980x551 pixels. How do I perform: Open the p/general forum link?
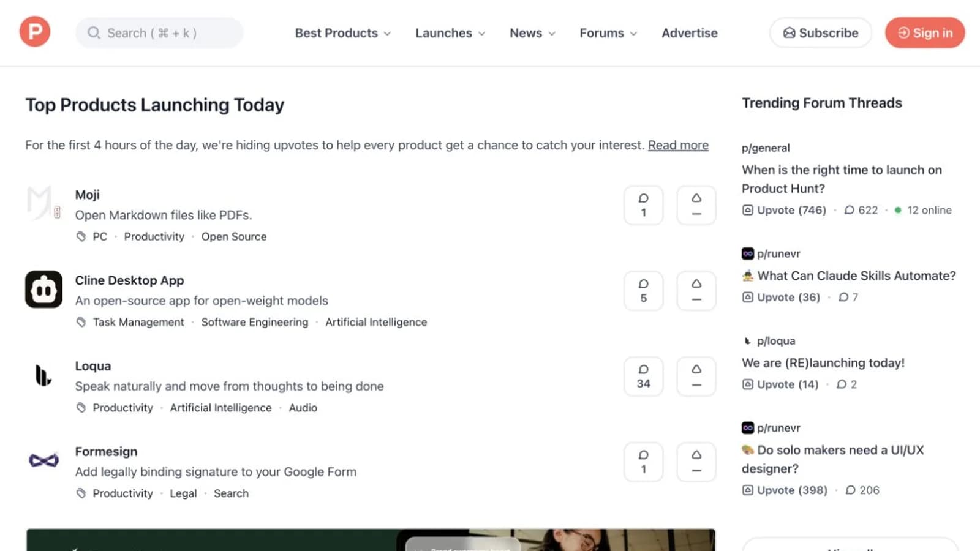(766, 148)
